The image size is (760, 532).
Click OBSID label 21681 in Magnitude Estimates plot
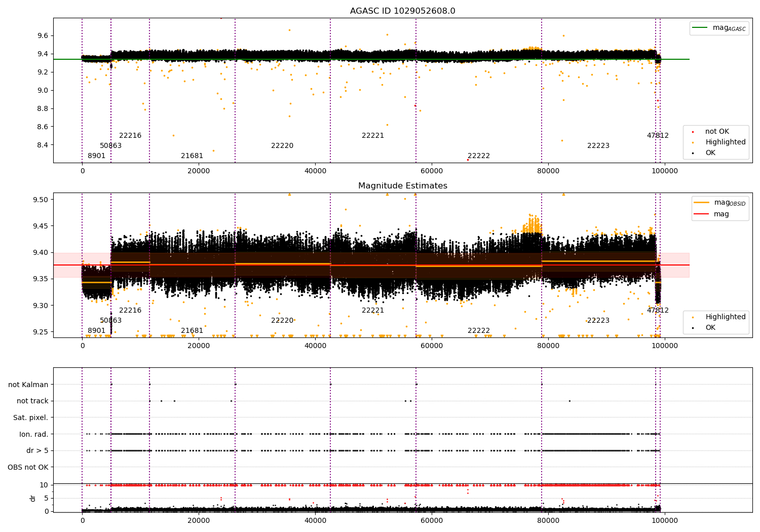pos(192,331)
